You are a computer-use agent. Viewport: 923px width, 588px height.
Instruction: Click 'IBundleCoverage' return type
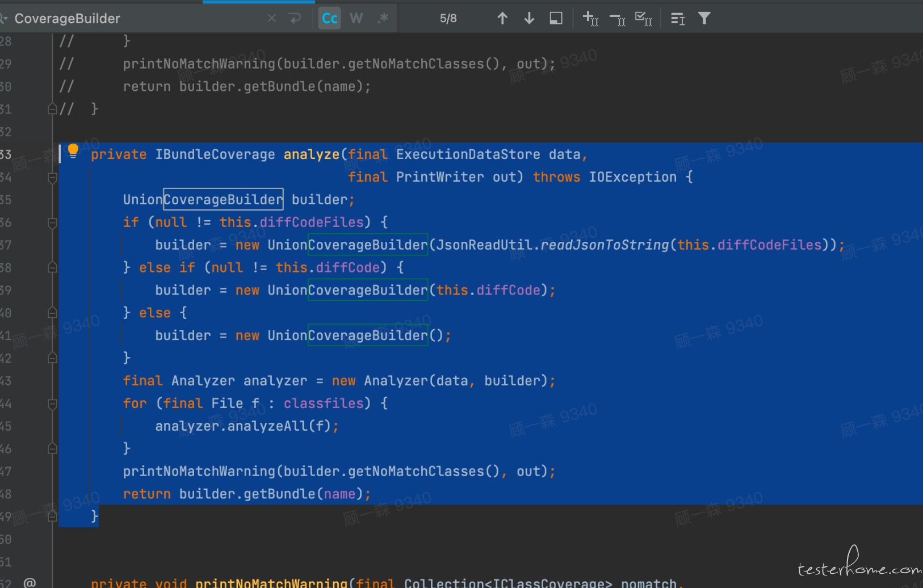(x=215, y=154)
